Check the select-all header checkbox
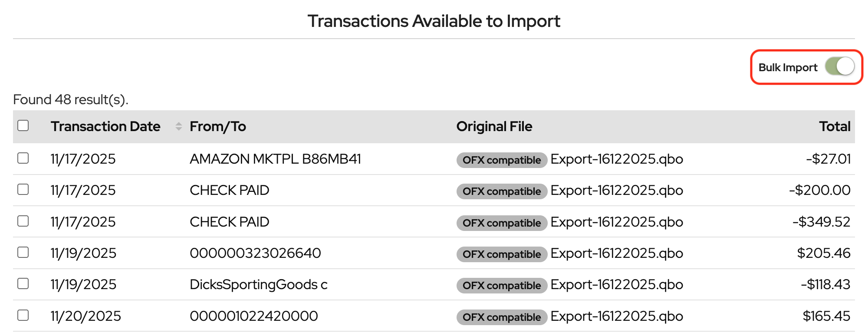 [x=23, y=126]
